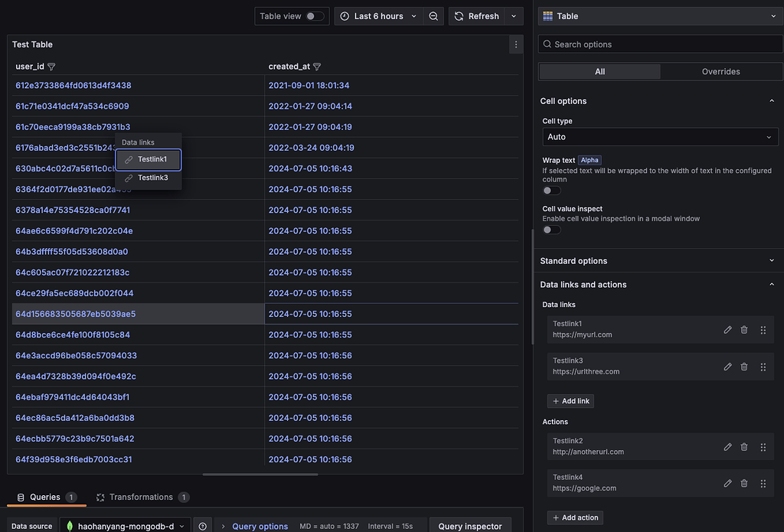Click the filter icon on user_id column

coord(51,67)
